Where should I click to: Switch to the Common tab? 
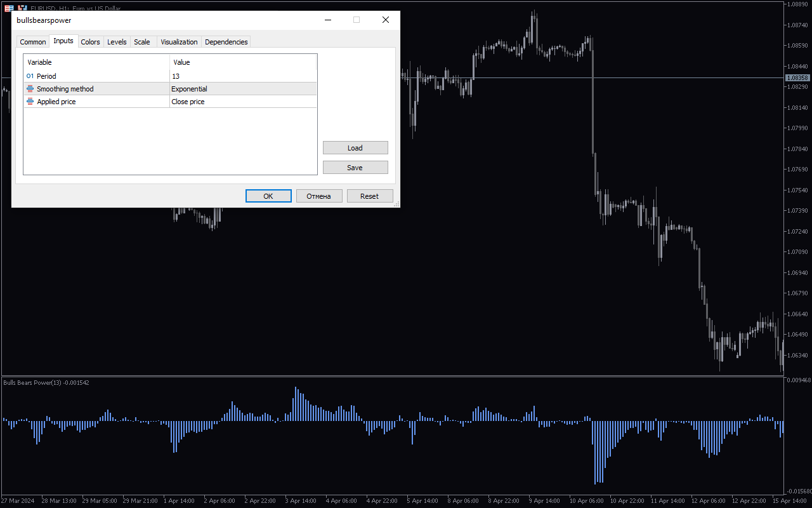point(33,42)
